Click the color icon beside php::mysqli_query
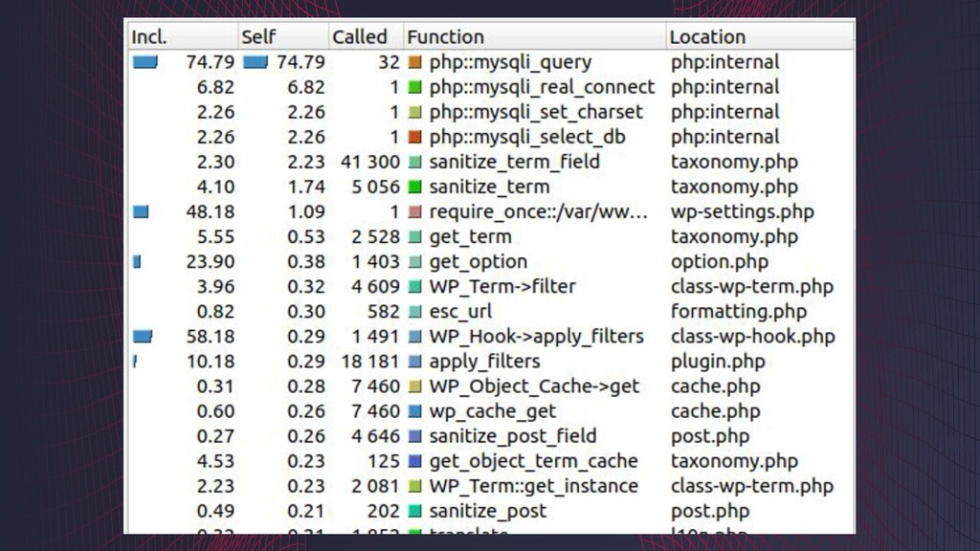 (x=414, y=62)
